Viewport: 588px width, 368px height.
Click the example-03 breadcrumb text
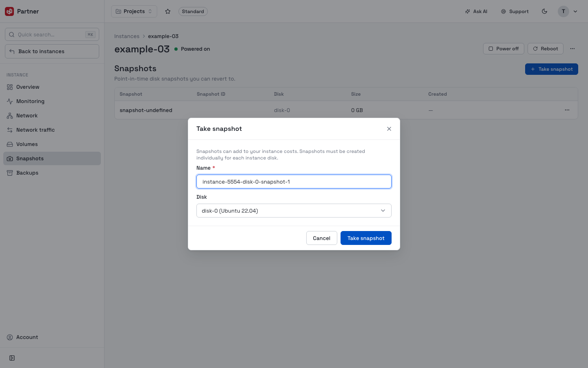[x=163, y=36]
